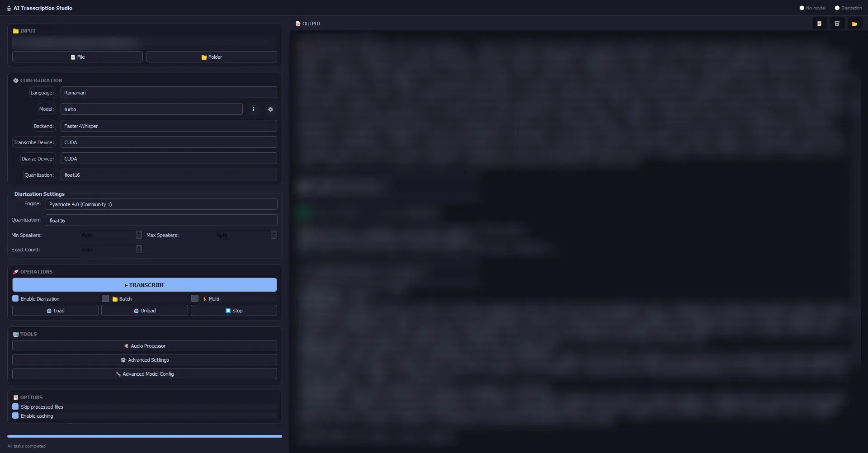This screenshot has width=868, height=453.
Task: Increase Min Speakers with the up arrow
Action: coord(139,233)
